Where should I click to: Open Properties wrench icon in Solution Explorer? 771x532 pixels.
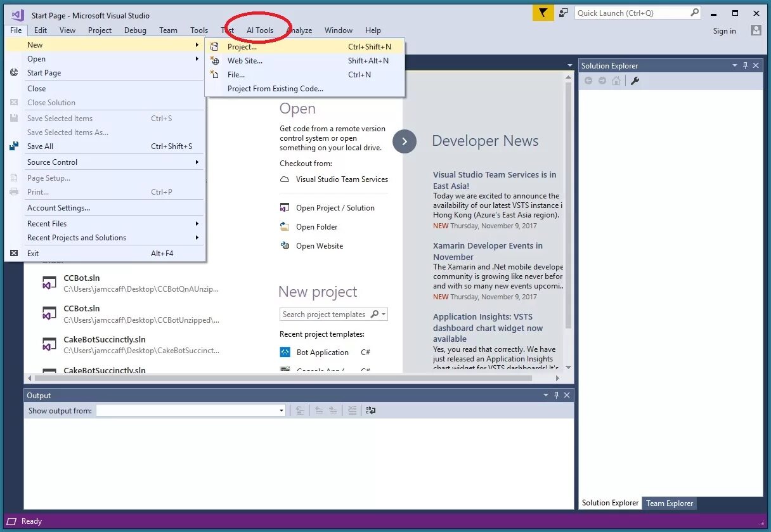(x=635, y=81)
